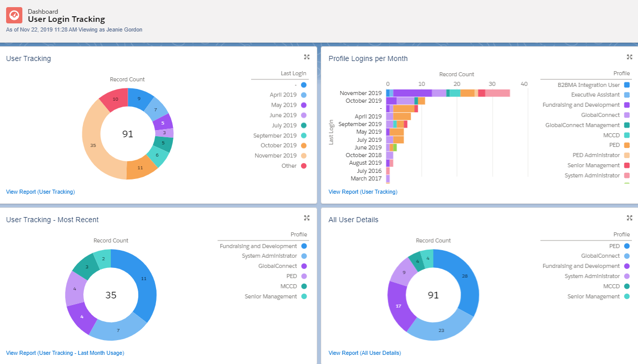Open View Report link under Profile Logins chart
The width and height of the screenshot is (638, 364).
click(363, 192)
